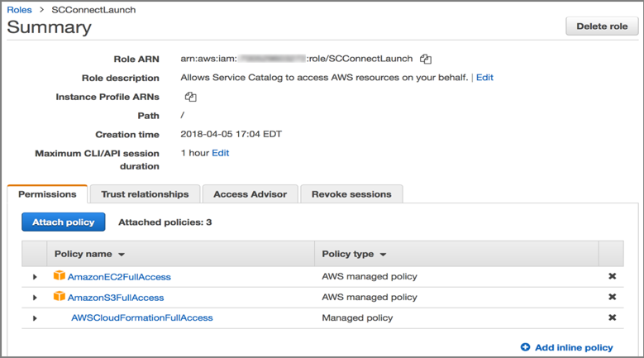644x358 pixels.
Task: Expand the AmazonS3FullAccess policy row
Action: click(x=35, y=298)
